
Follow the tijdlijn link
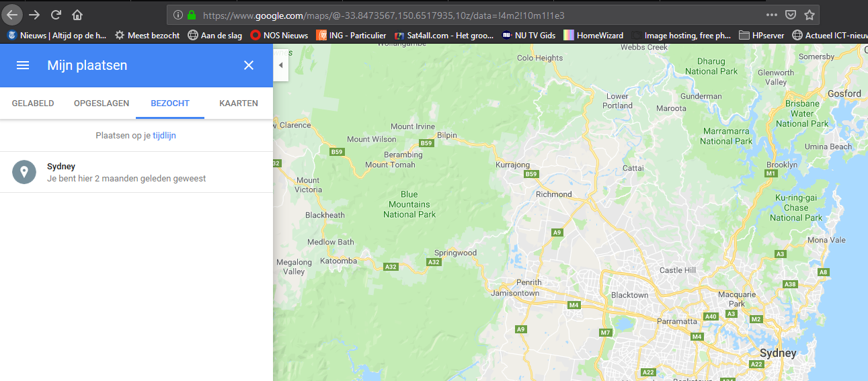point(164,136)
